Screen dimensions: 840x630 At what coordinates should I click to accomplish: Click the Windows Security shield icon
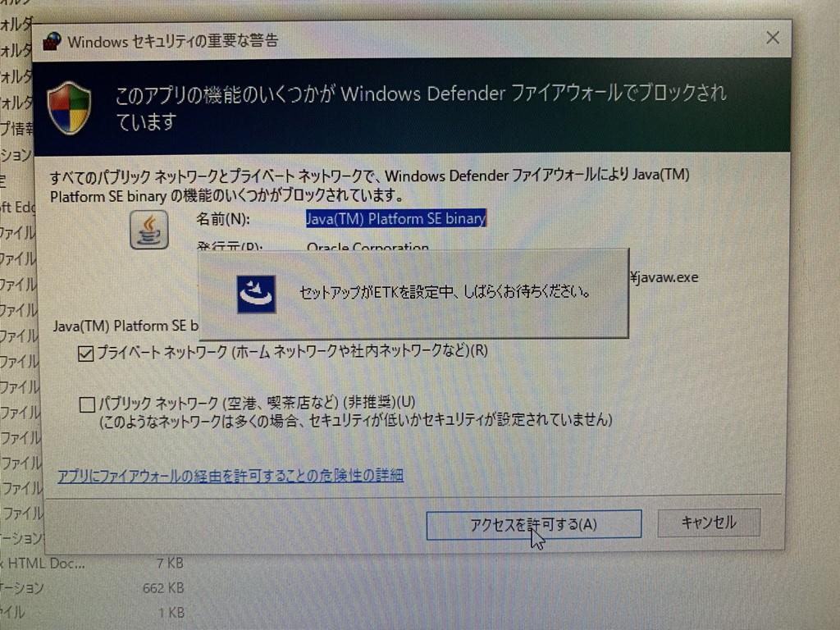pos(69,108)
